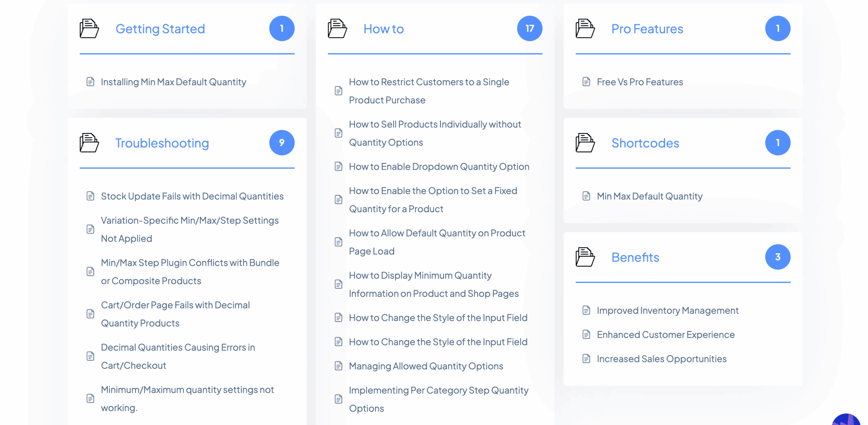
Task: Click document icon next to Managing Allowed Quantity Options
Action: point(338,366)
